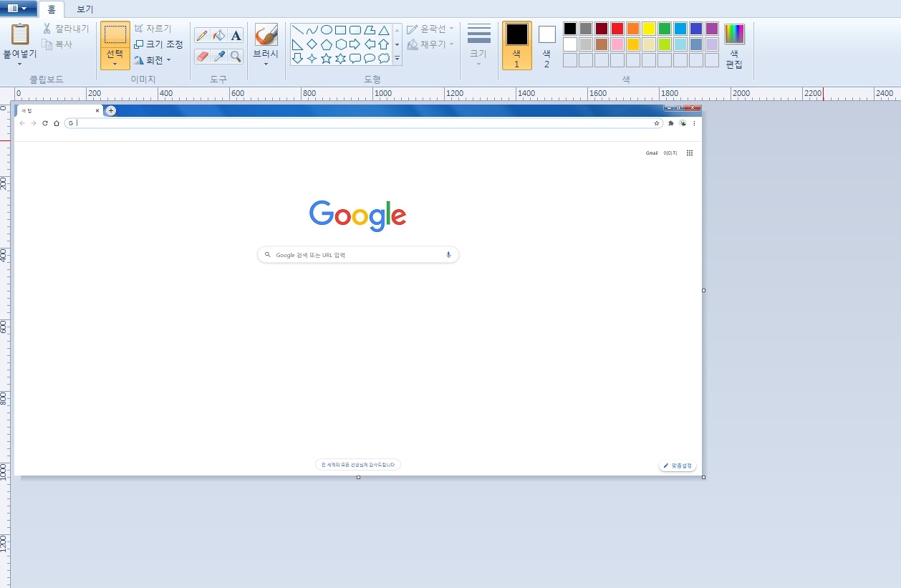This screenshot has width=901, height=588.
Task: Open the Paint file menu dropdown
Action: (19, 8)
